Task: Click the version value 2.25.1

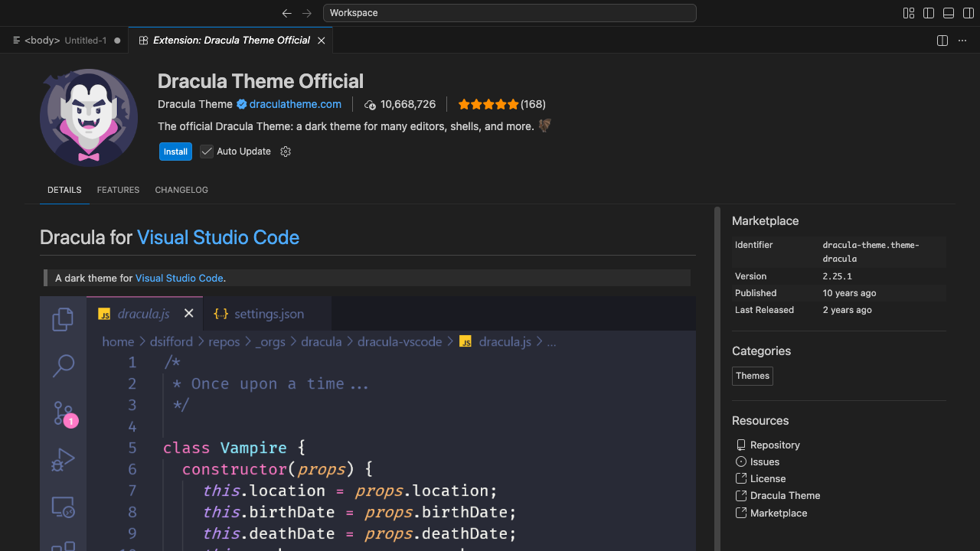Action: pyautogui.click(x=838, y=276)
